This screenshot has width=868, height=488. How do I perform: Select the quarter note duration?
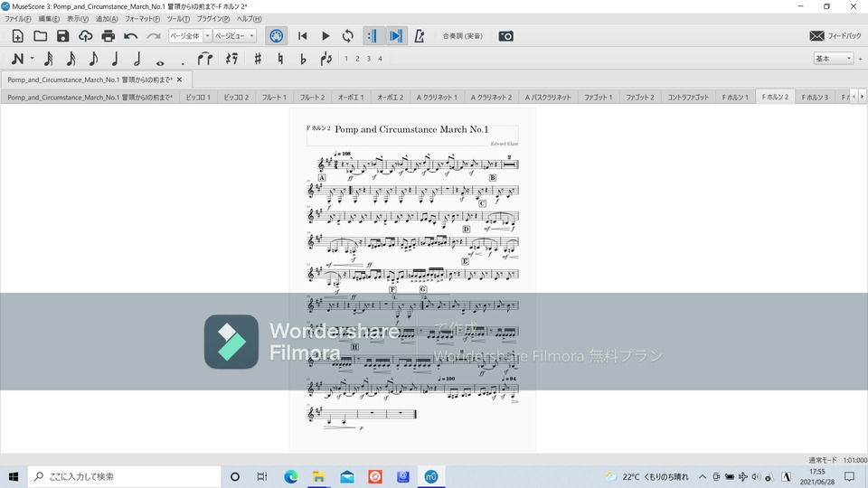[x=115, y=58]
